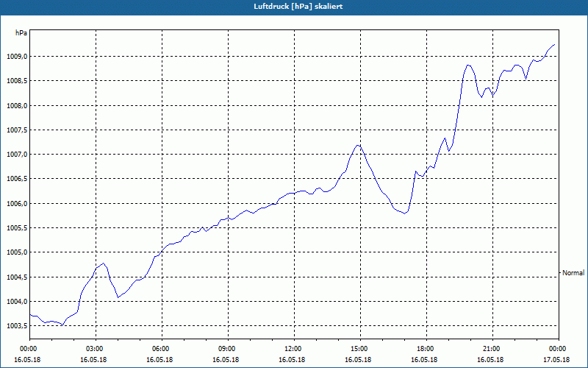Click the y-axis value "1006,0"
This screenshot has height=368, width=588.
[17, 204]
